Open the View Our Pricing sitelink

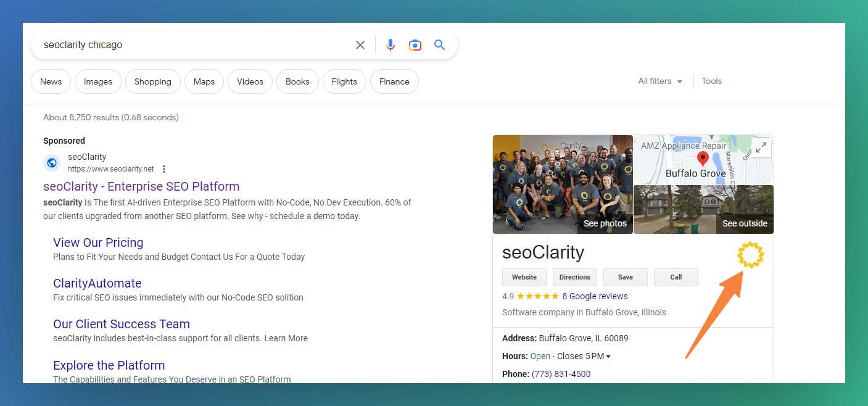point(98,242)
